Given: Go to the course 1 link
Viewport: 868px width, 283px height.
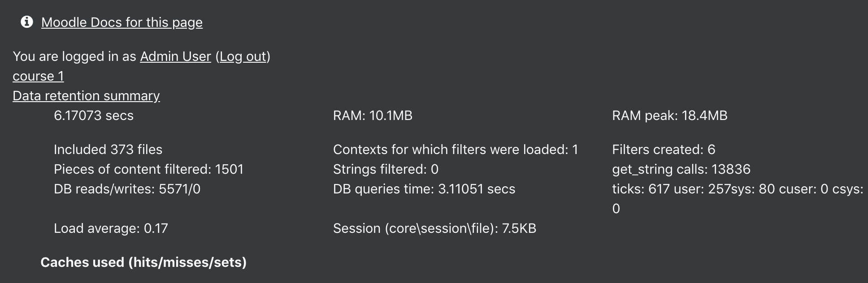Looking at the screenshot, I should tap(38, 76).
